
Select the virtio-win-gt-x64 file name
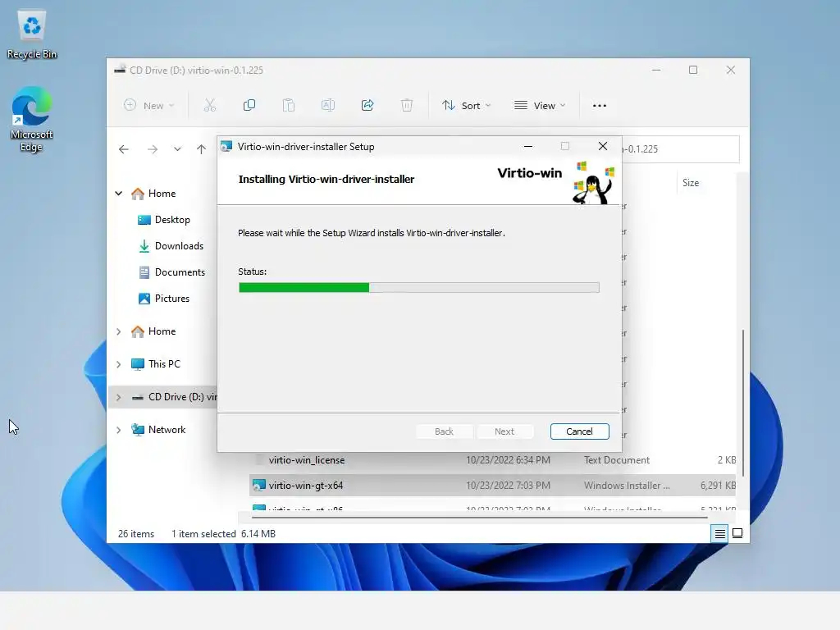(306, 486)
